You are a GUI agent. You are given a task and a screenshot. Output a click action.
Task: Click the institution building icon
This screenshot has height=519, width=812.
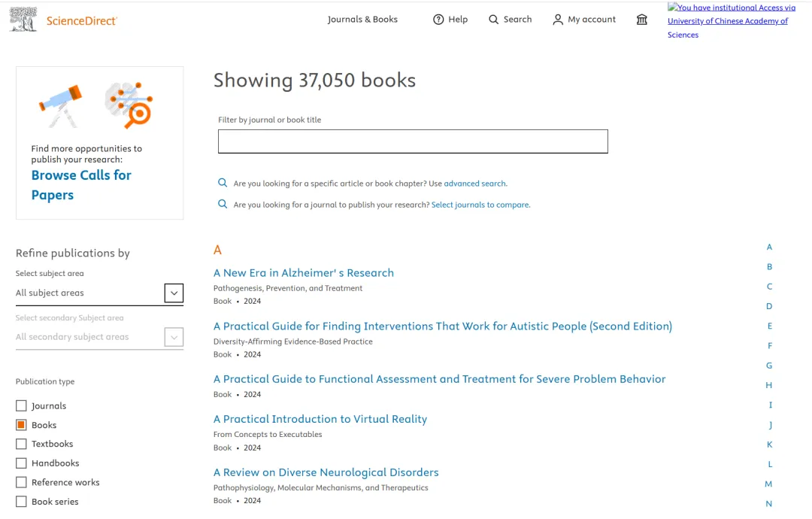point(642,20)
